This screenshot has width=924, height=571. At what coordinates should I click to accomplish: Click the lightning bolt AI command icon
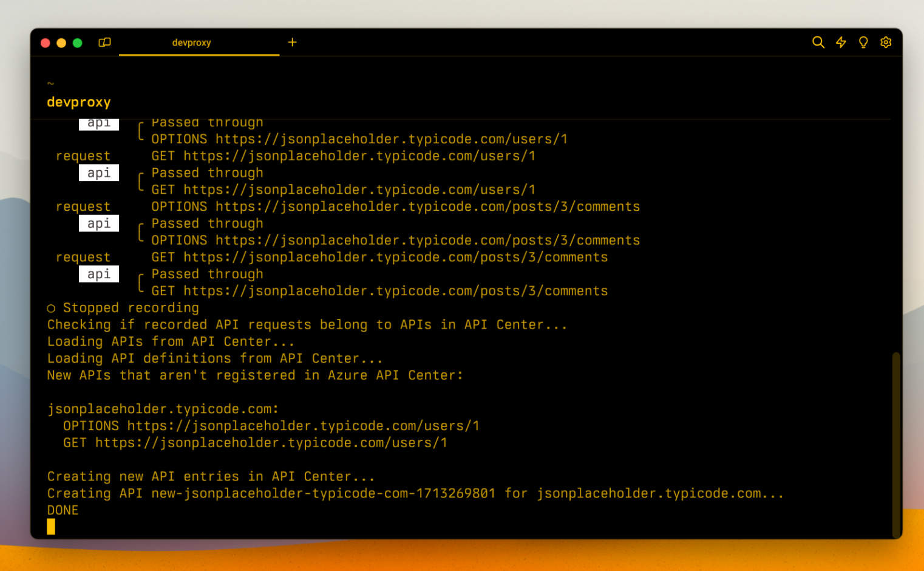[840, 43]
